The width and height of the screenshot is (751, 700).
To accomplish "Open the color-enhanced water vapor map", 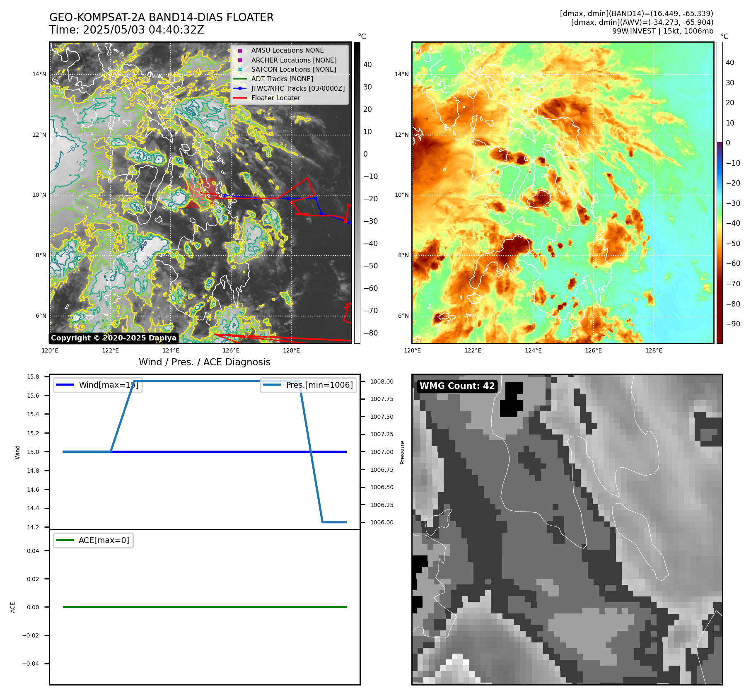I will 563,193.
